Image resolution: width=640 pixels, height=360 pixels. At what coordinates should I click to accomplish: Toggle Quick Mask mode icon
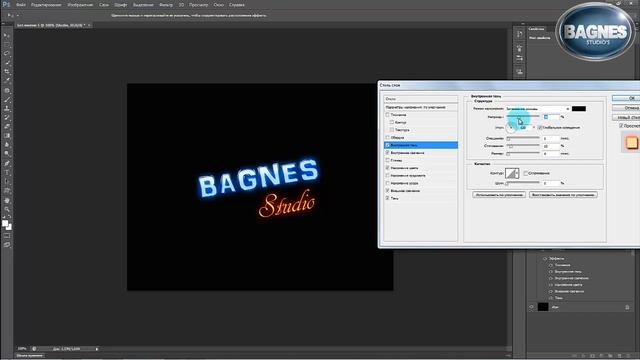[x=7, y=236]
